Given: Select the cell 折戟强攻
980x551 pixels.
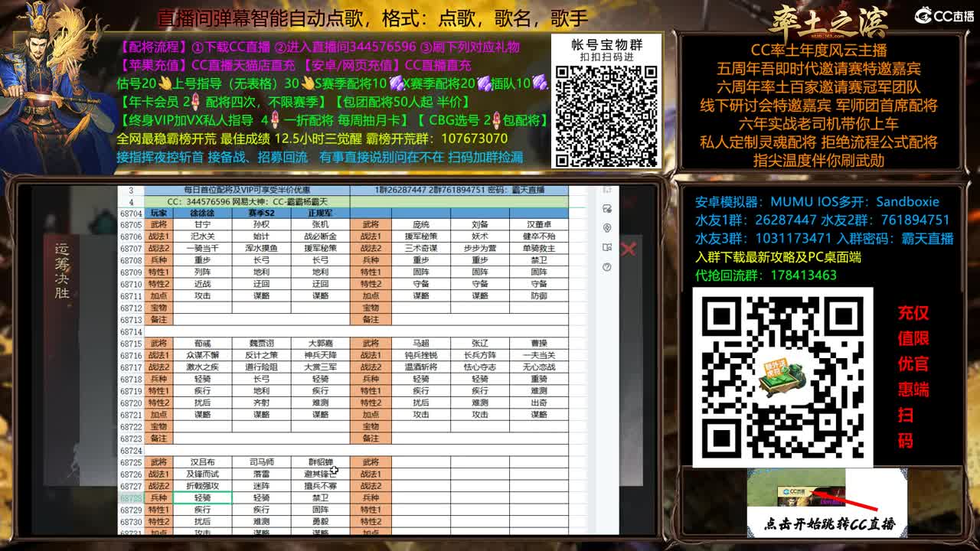Looking at the screenshot, I should tap(202, 487).
